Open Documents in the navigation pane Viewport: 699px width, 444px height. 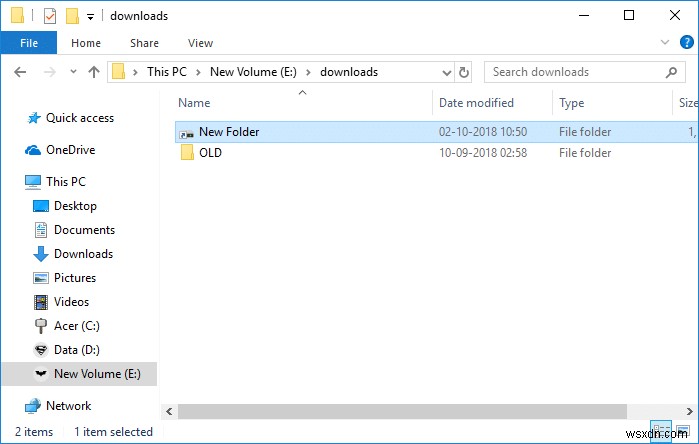tap(84, 230)
